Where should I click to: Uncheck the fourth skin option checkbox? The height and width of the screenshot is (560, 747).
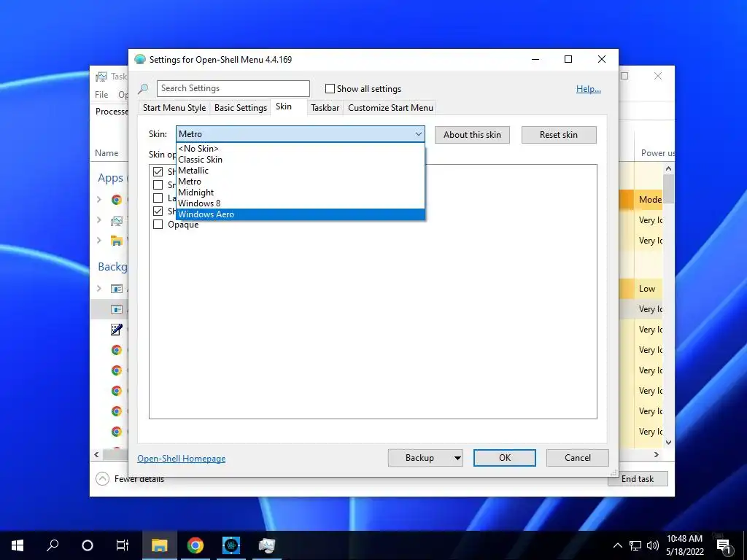158,211
